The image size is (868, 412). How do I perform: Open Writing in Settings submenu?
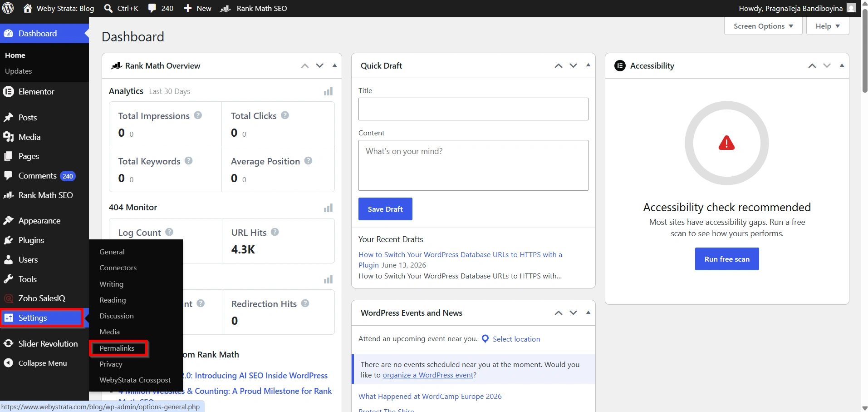112,284
